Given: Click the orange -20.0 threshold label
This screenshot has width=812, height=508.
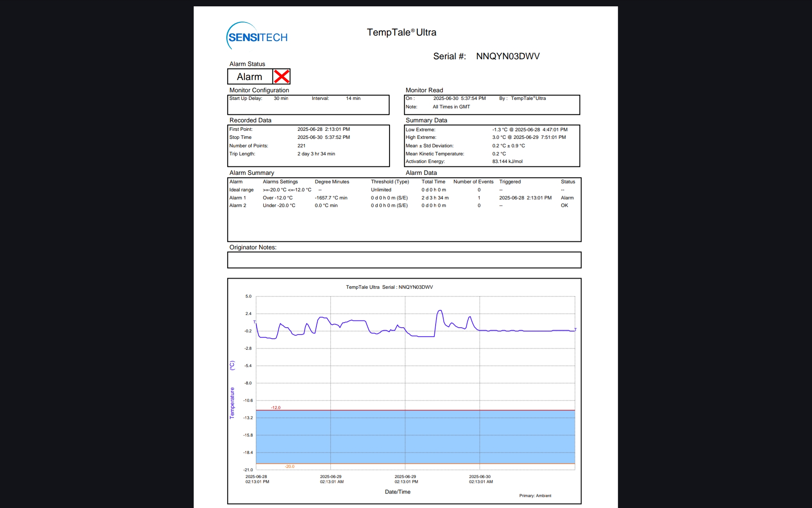Looking at the screenshot, I should (x=289, y=467).
